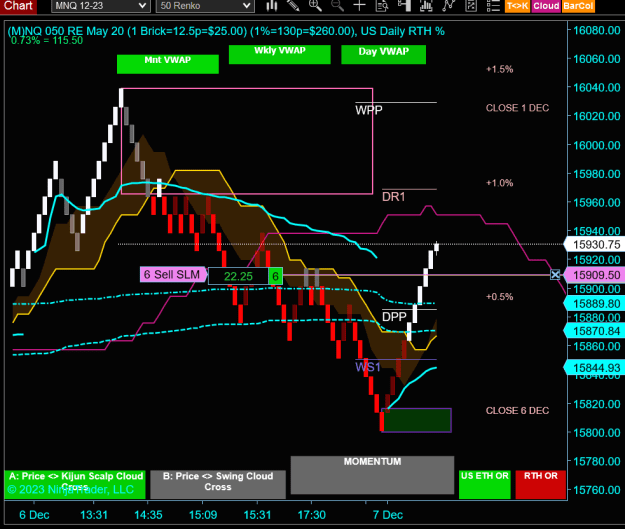Activate the crosshair pointer icon
625x529 pixels.
coord(360,6)
